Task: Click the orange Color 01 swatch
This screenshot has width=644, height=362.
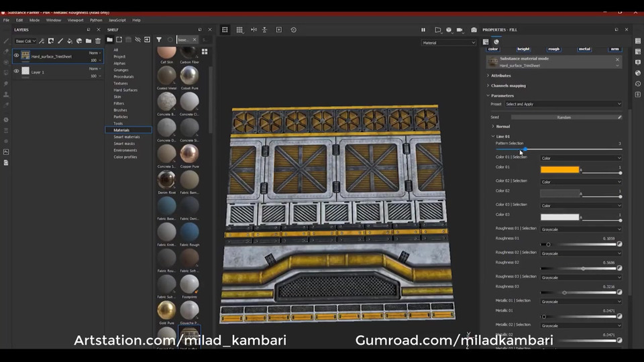Action: (x=559, y=170)
